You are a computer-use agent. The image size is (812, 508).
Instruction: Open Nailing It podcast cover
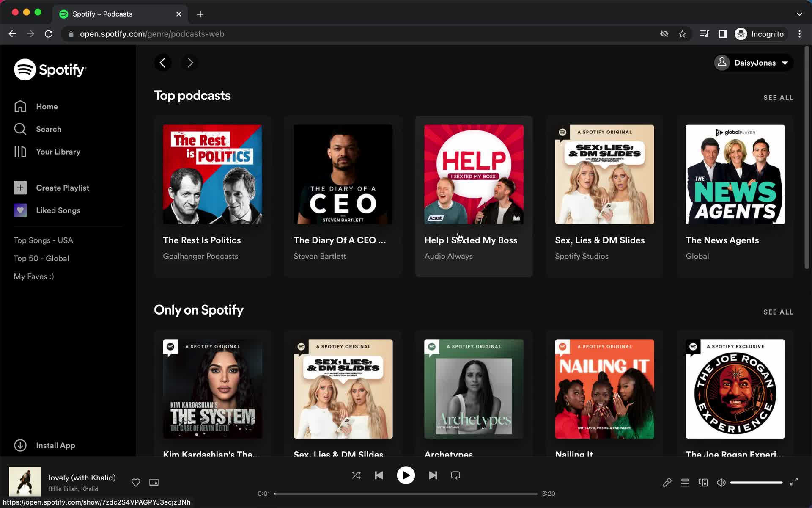pos(604,389)
